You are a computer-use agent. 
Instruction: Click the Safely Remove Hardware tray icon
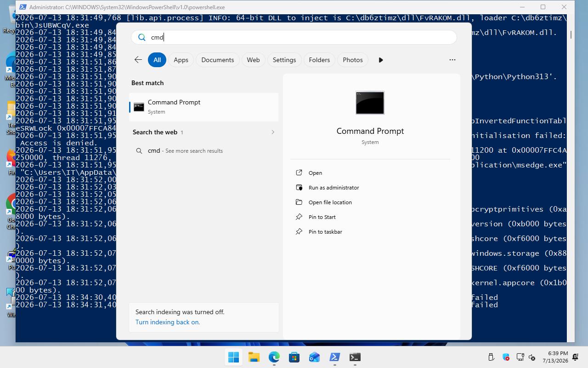491,357
